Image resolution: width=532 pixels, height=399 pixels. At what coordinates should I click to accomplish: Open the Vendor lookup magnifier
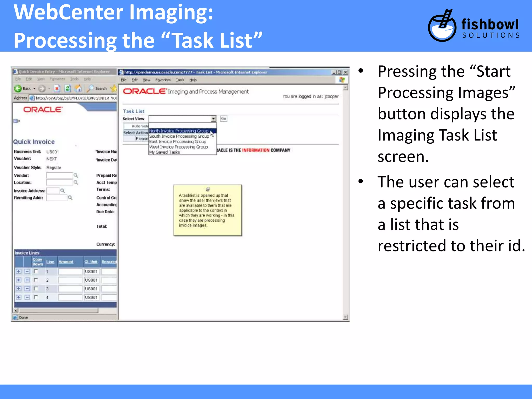coord(76,175)
